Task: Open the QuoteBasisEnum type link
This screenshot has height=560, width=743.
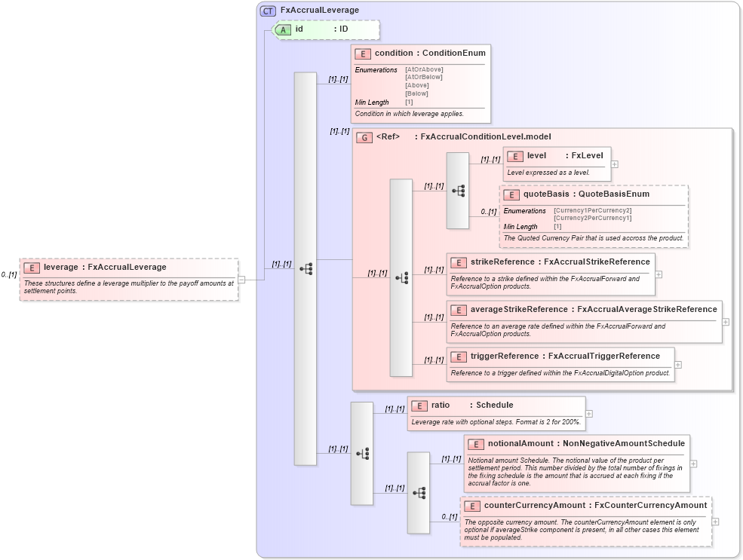Action: point(614,194)
